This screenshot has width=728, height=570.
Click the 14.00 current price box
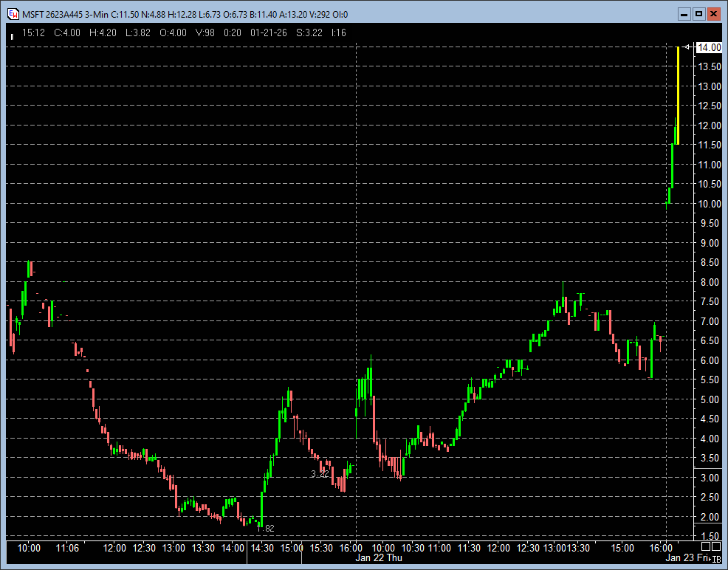(x=710, y=47)
